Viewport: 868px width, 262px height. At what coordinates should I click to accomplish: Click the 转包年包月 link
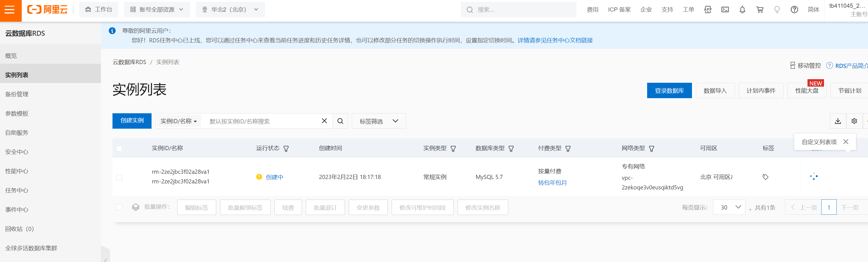point(552,183)
